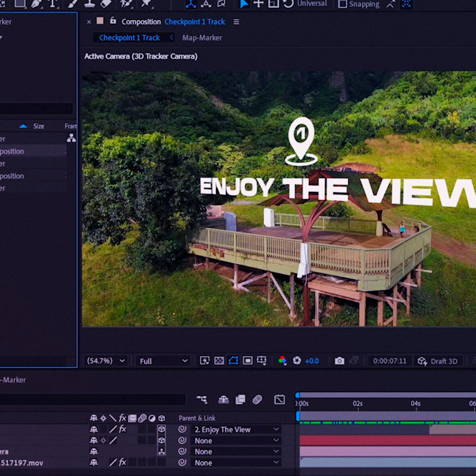Enable the Snapping checkbox
This screenshot has width=476, height=476.
(342, 4)
